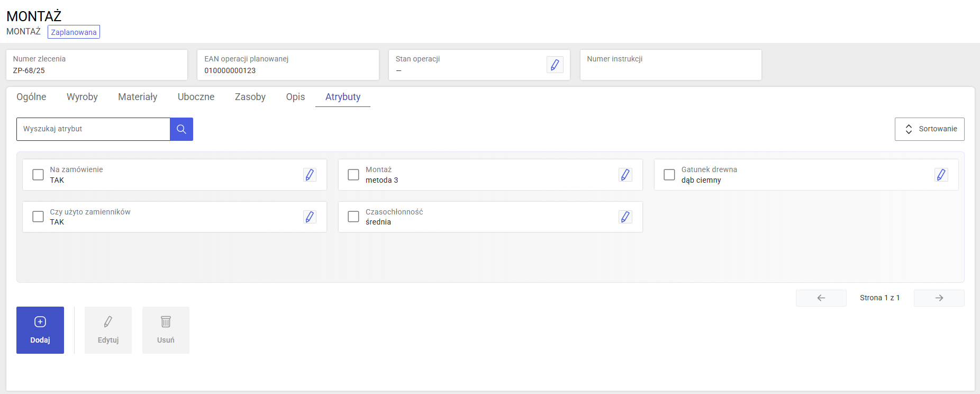The image size is (980, 394).
Task: Open the Zasoby tab
Action: coord(250,97)
